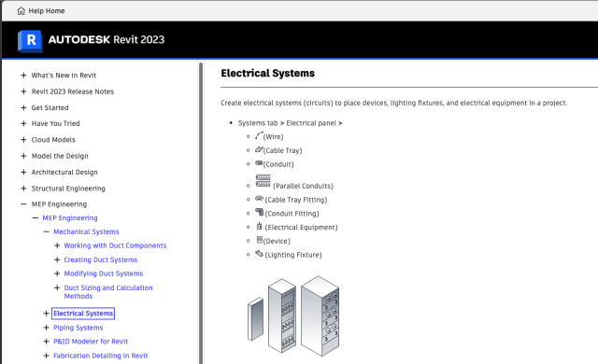Viewport: 598px width, 364px height.
Task: Select Revit 2023 Release Notes topic
Action: tap(73, 91)
